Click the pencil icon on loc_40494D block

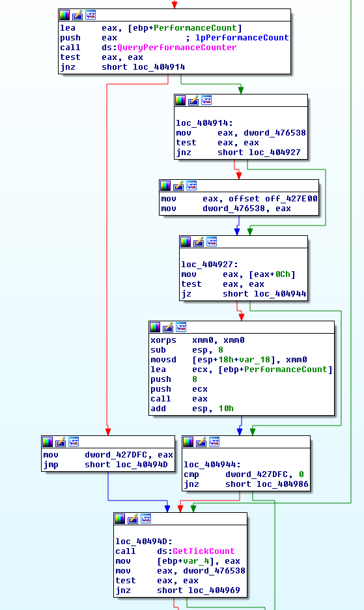coord(133,519)
